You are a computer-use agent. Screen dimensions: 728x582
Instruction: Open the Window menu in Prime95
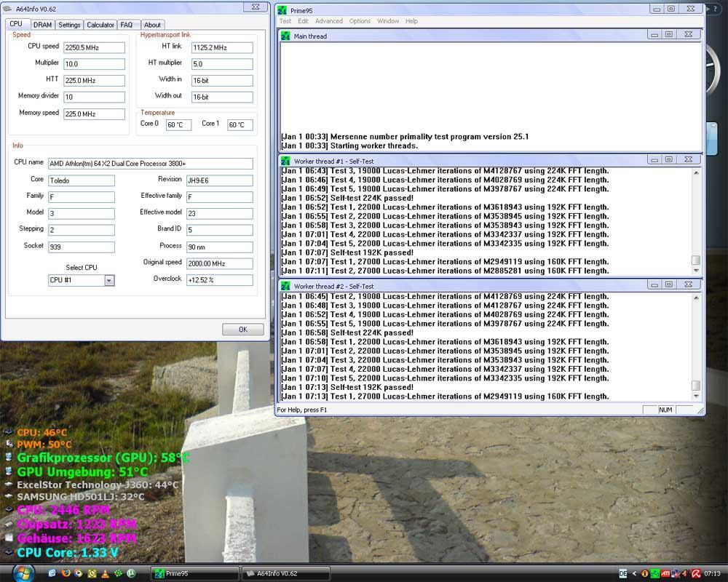coord(388,21)
